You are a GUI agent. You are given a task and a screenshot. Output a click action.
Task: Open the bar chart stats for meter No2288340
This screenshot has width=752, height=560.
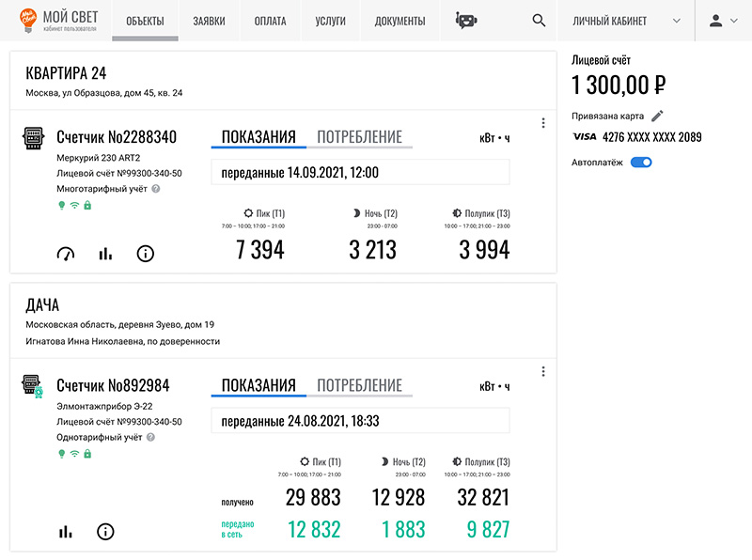(105, 253)
